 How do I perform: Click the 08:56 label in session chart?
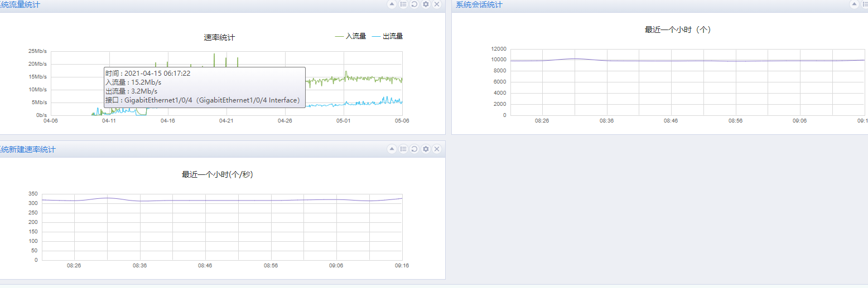click(735, 120)
